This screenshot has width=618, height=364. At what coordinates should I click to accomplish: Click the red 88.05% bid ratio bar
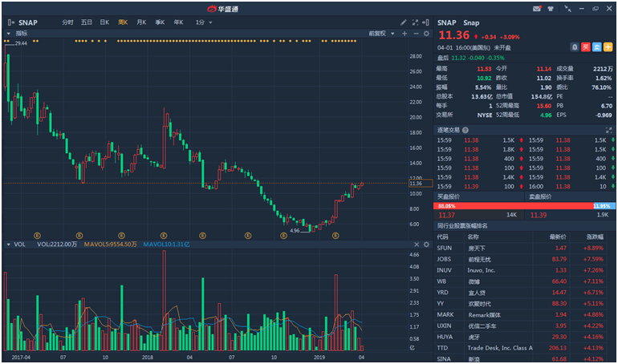[x=513, y=206]
